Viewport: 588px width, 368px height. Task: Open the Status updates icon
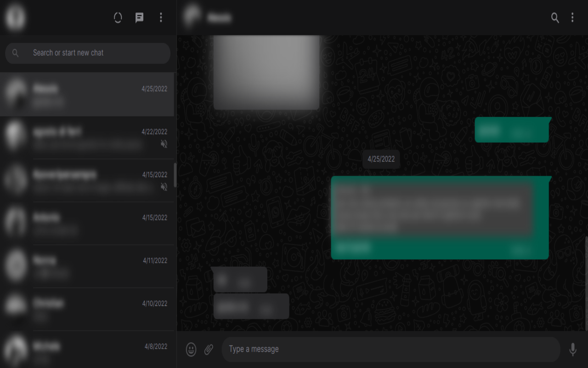point(118,17)
